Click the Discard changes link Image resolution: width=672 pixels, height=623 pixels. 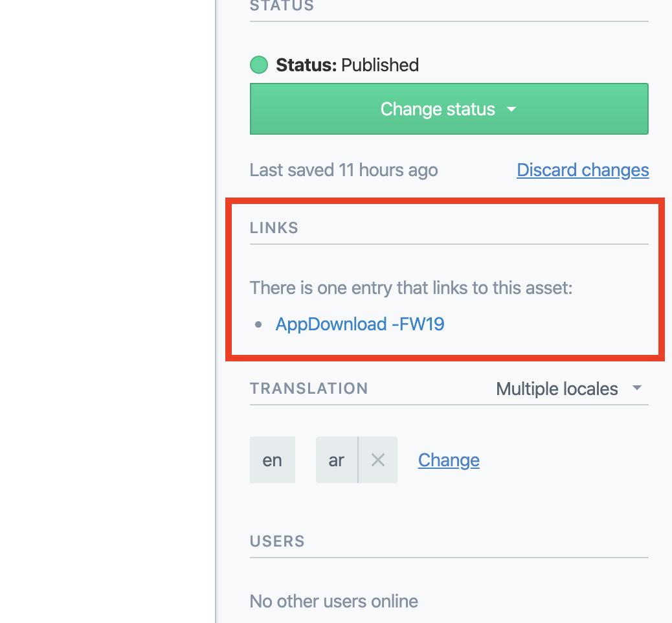click(582, 170)
